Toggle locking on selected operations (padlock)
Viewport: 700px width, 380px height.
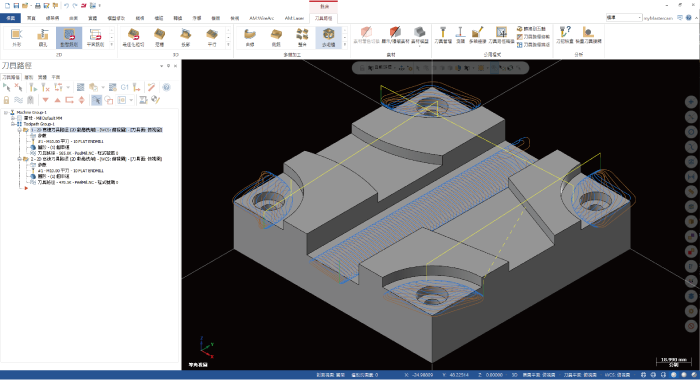6,100
